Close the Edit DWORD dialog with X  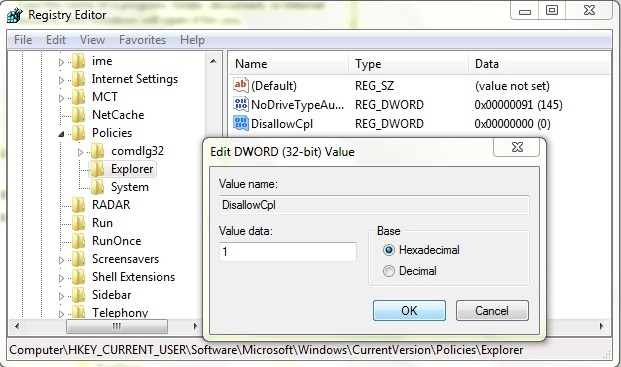[517, 147]
